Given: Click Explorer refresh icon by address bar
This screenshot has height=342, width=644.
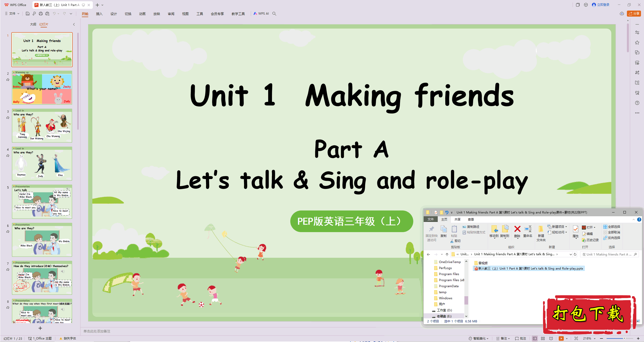Looking at the screenshot, I should 575,254.
